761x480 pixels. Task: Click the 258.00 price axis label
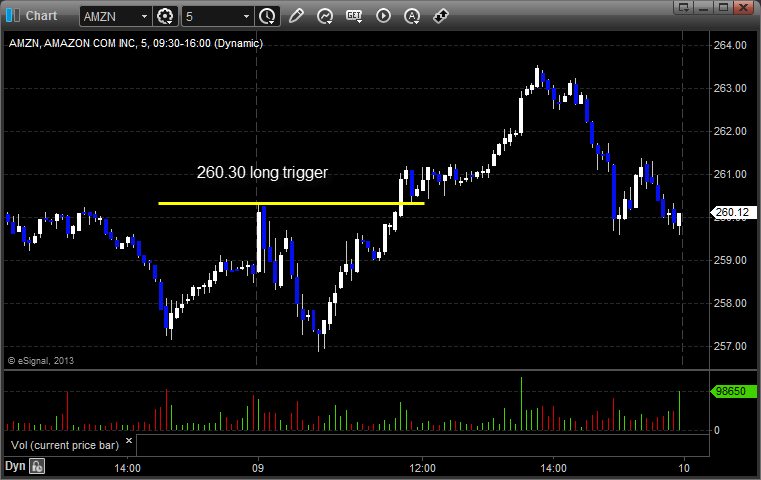tap(730, 303)
